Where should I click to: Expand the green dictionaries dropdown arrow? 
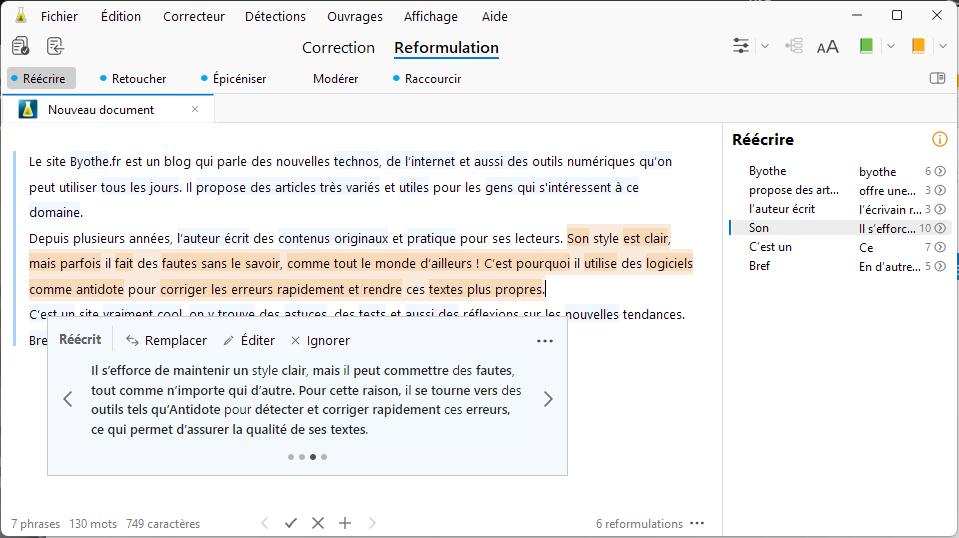tap(890, 46)
